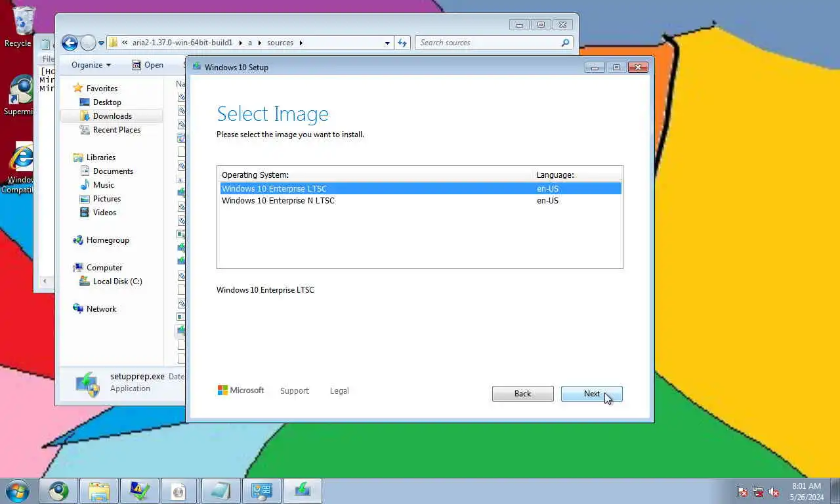Open the disc document taskbar icon
Screen dimensions: 840x504
(180, 491)
